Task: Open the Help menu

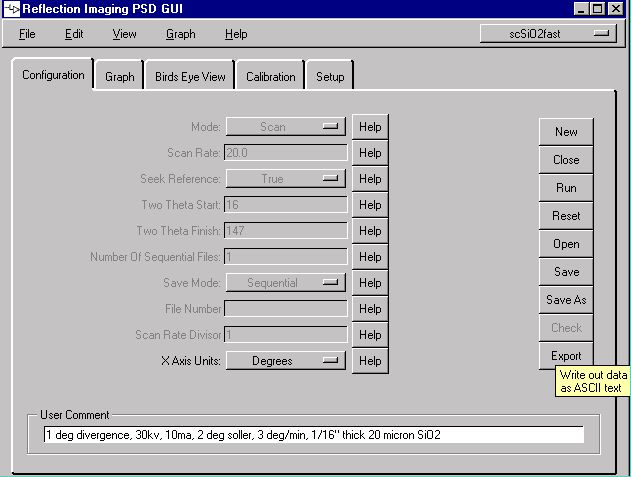Action: pos(236,34)
